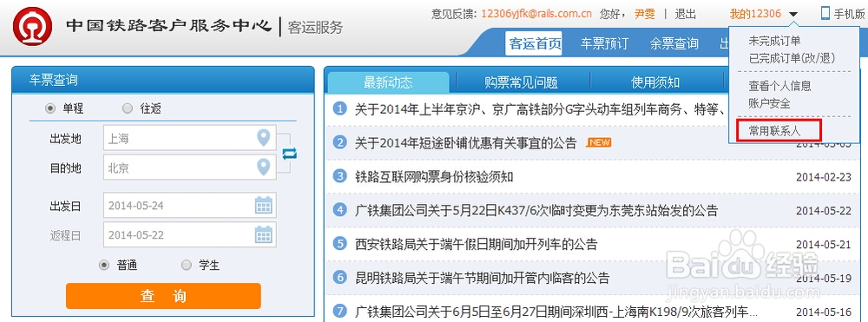This screenshot has width=868, height=322.
Task: Click number 1 bullet of news list
Action: tap(340, 108)
